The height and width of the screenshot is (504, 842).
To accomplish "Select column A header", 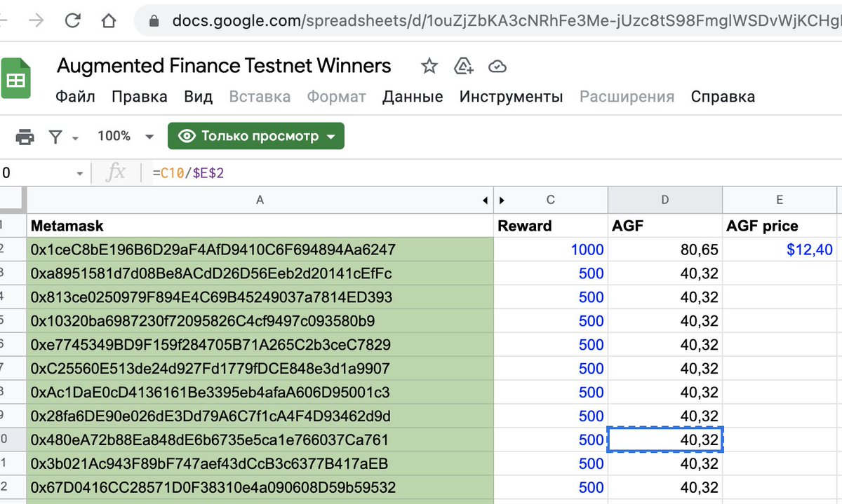I will tap(260, 200).
